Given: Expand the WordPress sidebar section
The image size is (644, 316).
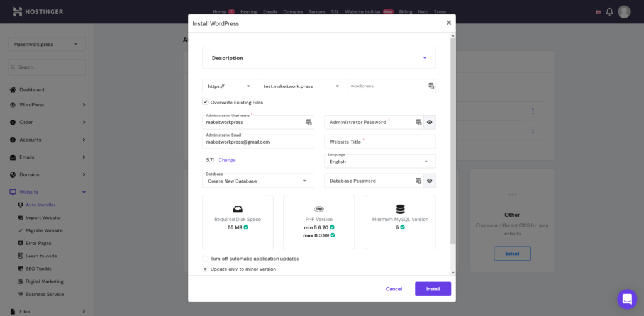Looking at the screenshot, I should point(84,104).
